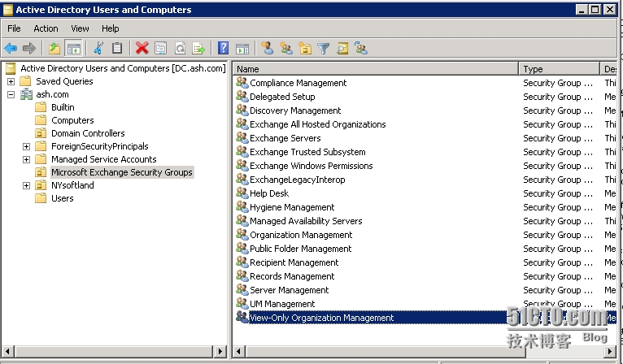The width and height of the screenshot is (623, 364).
Task: Click the red Delete X icon
Action: click(x=142, y=48)
